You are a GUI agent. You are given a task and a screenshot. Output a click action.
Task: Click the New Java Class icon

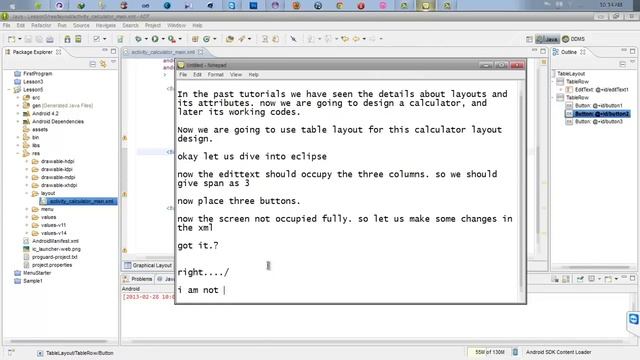[207, 39]
